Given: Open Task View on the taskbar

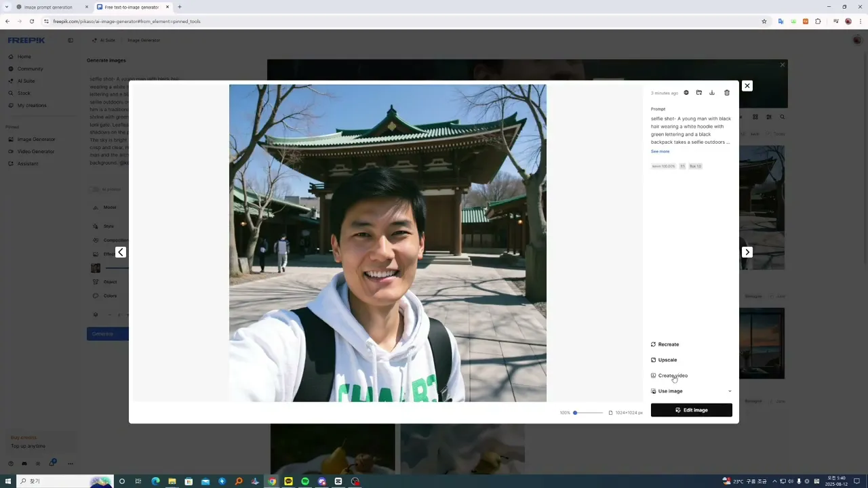Looking at the screenshot, I should point(138,481).
